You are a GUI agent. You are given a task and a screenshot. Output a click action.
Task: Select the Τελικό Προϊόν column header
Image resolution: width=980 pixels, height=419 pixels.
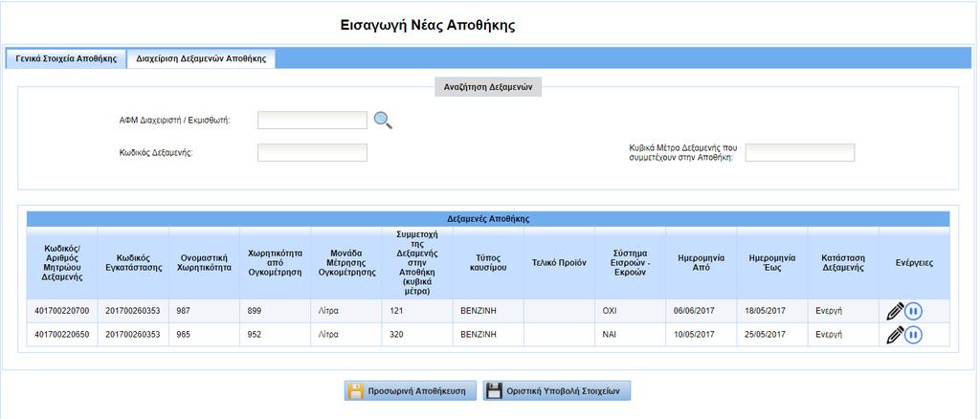(559, 263)
